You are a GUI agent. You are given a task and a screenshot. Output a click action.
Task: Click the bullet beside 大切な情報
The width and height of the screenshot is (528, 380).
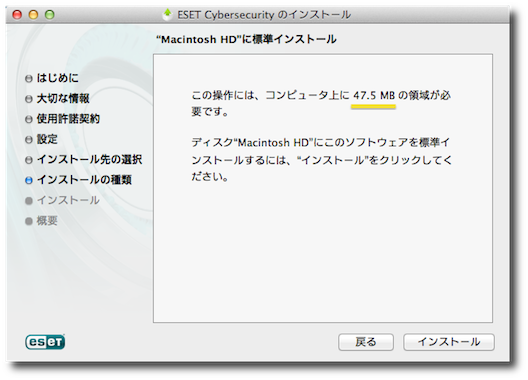click(x=29, y=99)
